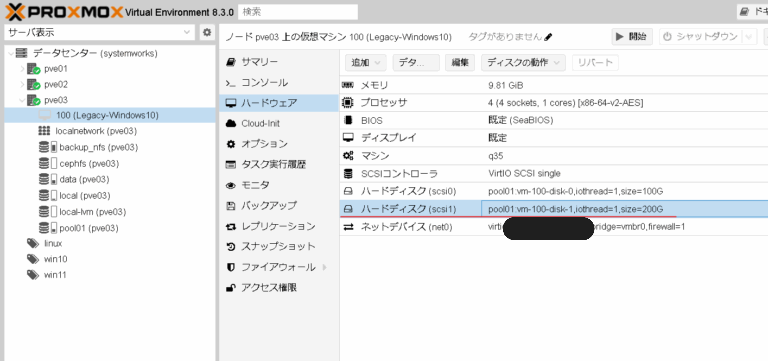
Task: Click the gear icon beside server view
Action: point(207,32)
